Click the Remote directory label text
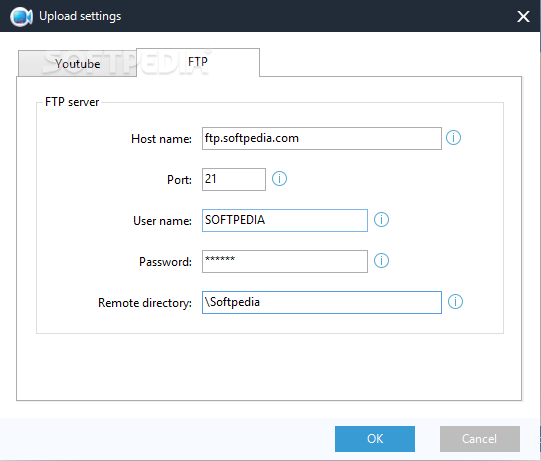541x461 pixels. pos(145,303)
